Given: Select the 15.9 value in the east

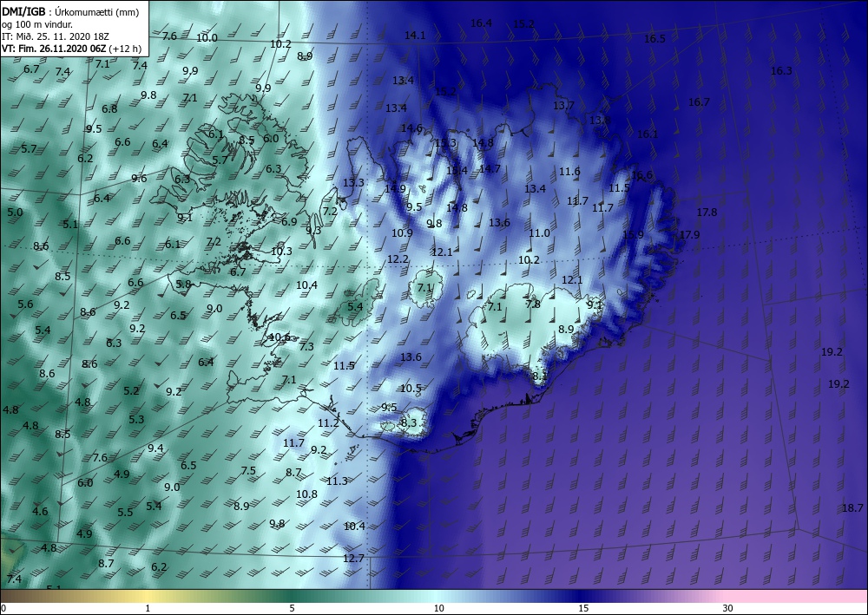Looking at the screenshot, I should 634,234.
